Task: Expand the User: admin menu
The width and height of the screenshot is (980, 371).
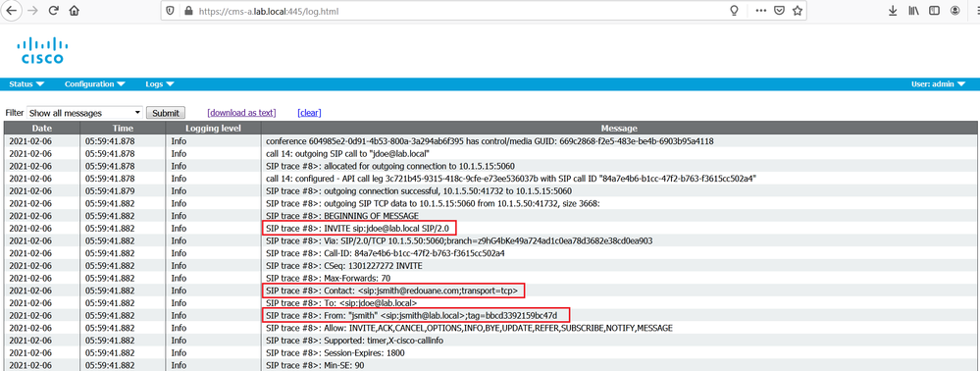Action: tap(938, 83)
